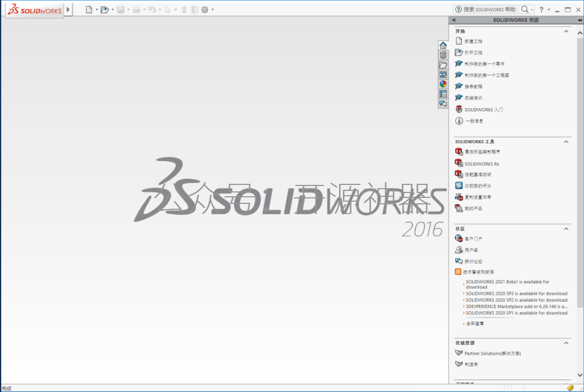Open dropdown arrow next to Open icon
This screenshot has width=584, height=392.
[112, 10]
